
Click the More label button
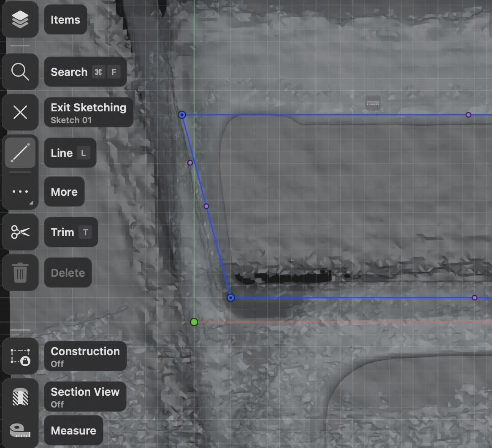pyautogui.click(x=64, y=192)
